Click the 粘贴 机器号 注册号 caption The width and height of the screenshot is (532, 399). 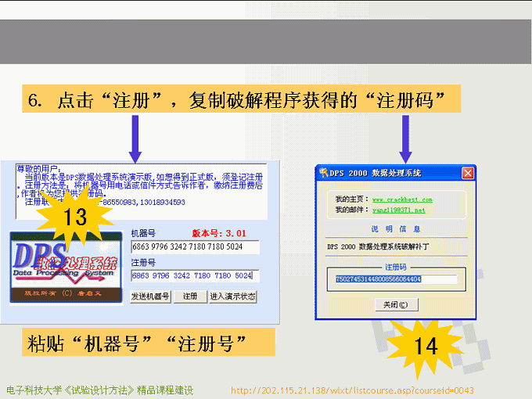pyautogui.click(x=149, y=343)
